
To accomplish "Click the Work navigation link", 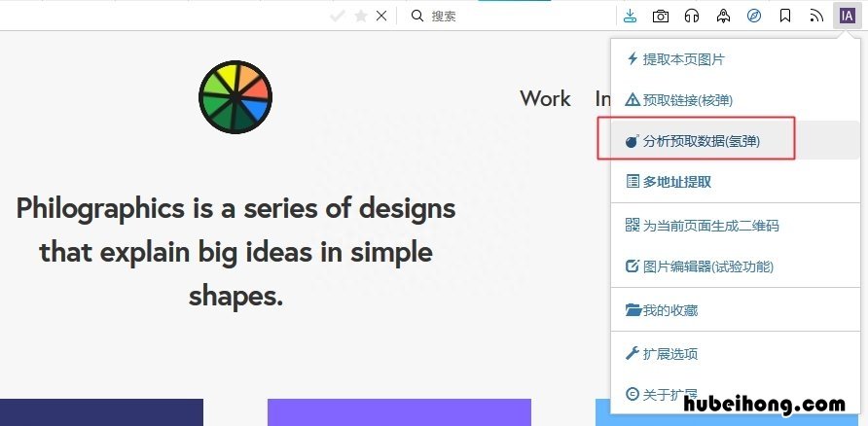I will [x=545, y=98].
